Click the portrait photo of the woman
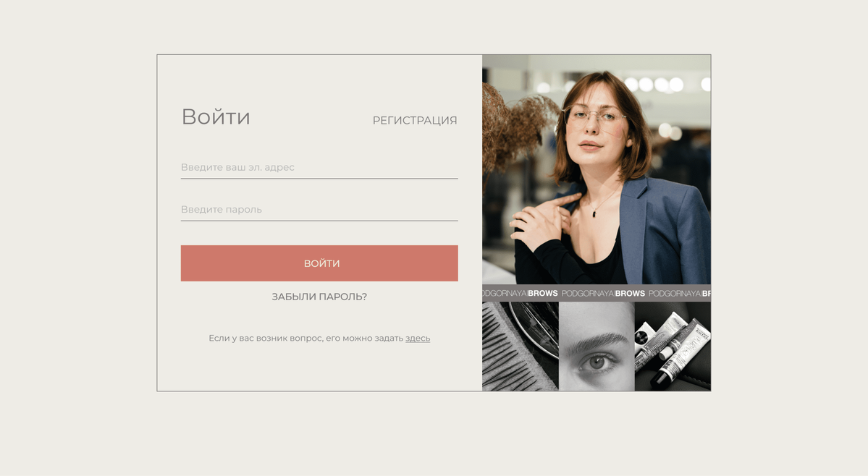The width and height of the screenshot is (868, 476). [597, 170]
